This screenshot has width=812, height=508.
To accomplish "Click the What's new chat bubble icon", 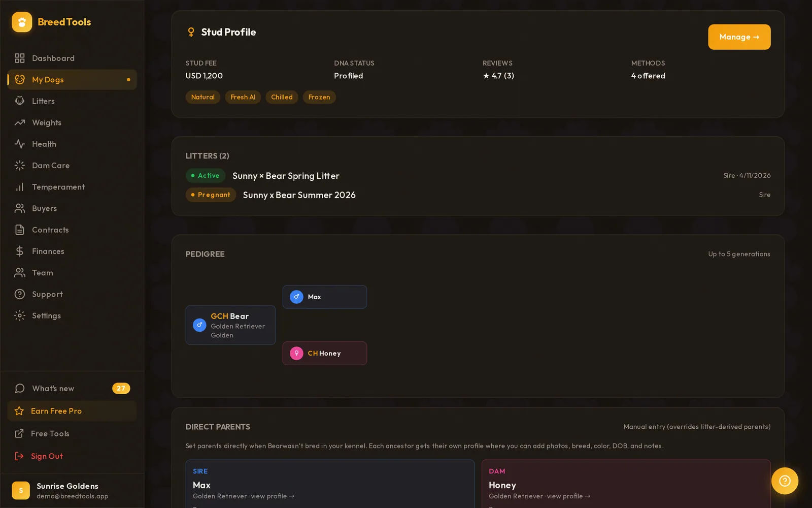I will click(20, 388).
